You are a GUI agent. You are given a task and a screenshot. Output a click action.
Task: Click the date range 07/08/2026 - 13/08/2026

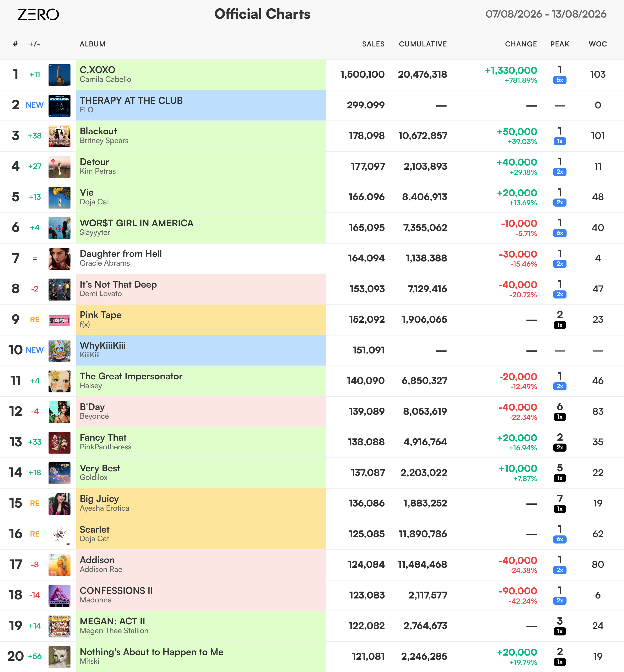click(546, 14)
